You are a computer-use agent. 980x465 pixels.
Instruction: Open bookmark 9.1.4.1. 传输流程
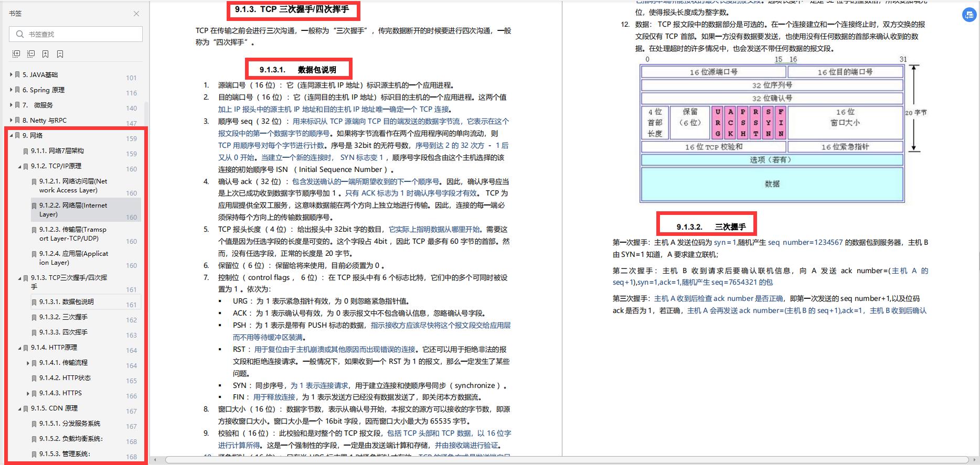click(x=63, y=362)
